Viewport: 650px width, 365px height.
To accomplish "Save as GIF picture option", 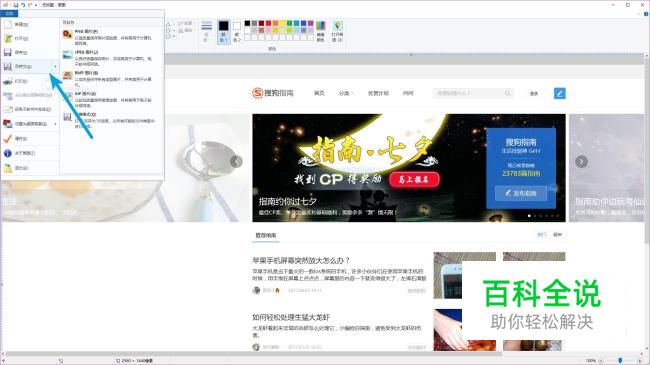I will [x=111, y=100].
